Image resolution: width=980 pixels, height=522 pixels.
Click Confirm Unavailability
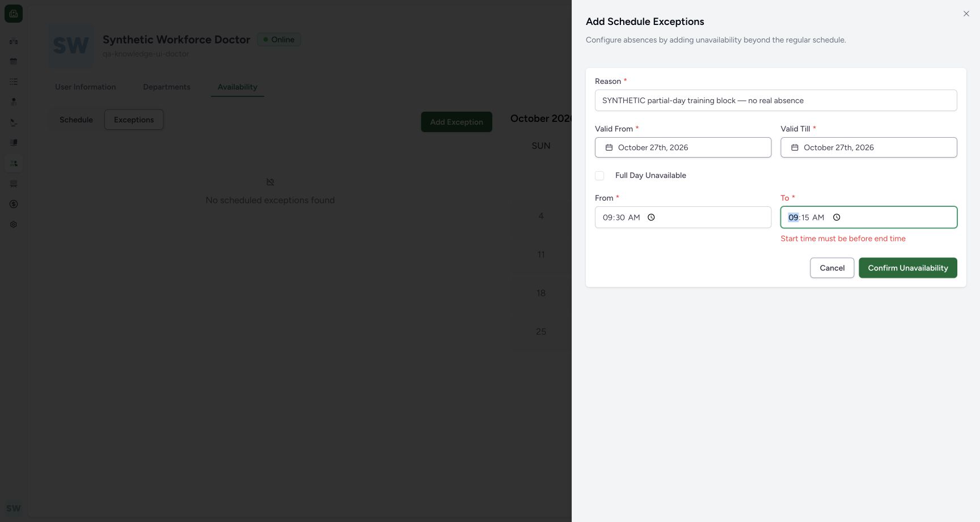(x=908, y=268)
